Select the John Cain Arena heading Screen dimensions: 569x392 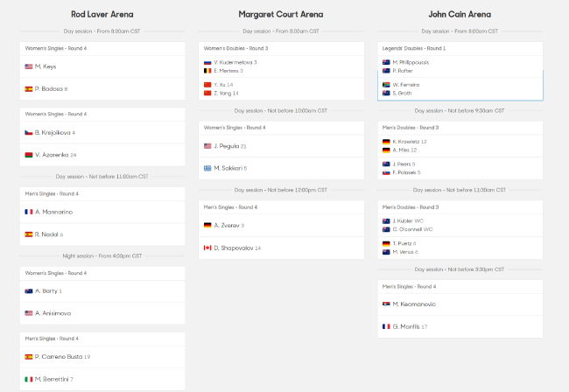[460, 14]
